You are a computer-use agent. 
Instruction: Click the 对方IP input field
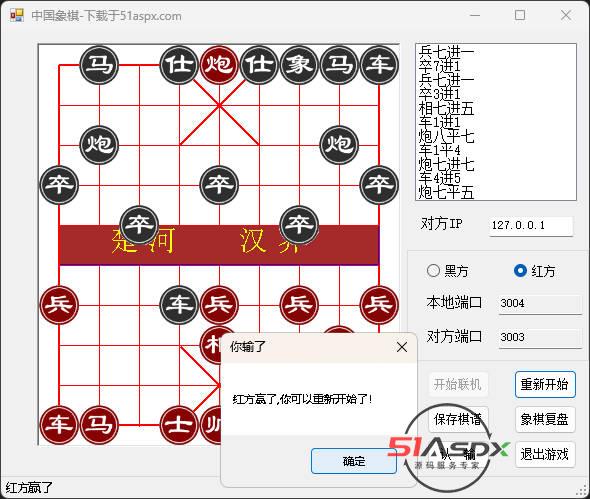(x=531, y=226)
